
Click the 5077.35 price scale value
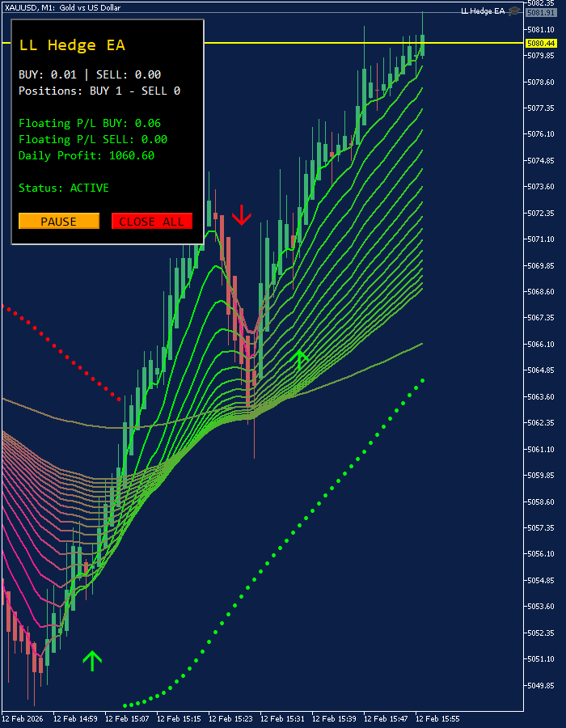(542, 108)
